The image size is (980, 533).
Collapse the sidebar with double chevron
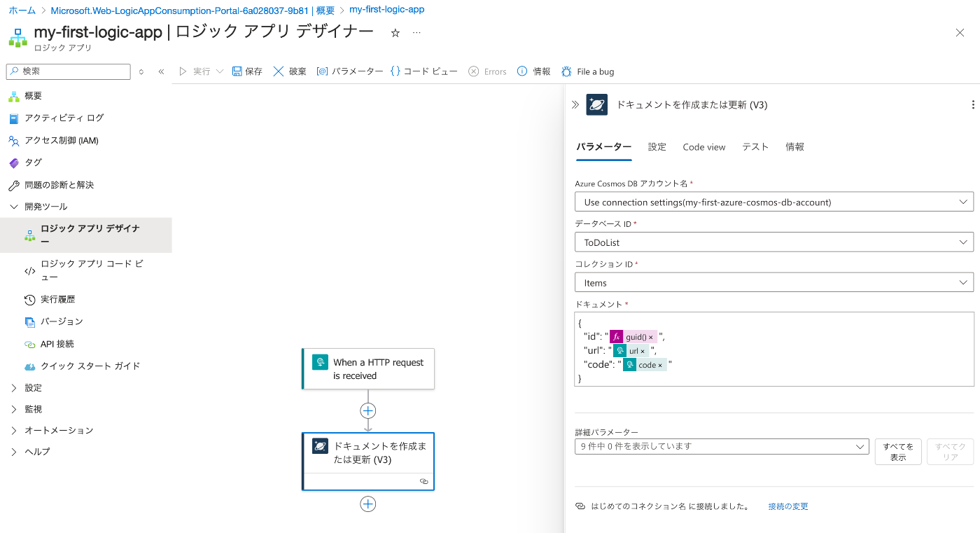[x=161, y=71]
